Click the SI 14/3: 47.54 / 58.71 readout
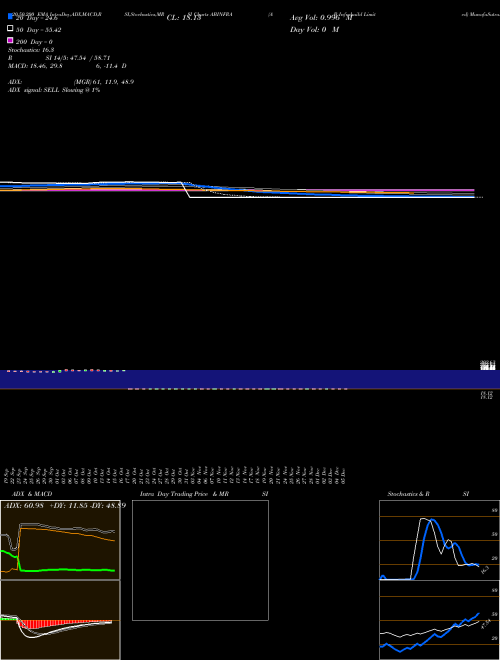500x660 pixels. pyautogui.click(x=77, y=58)
